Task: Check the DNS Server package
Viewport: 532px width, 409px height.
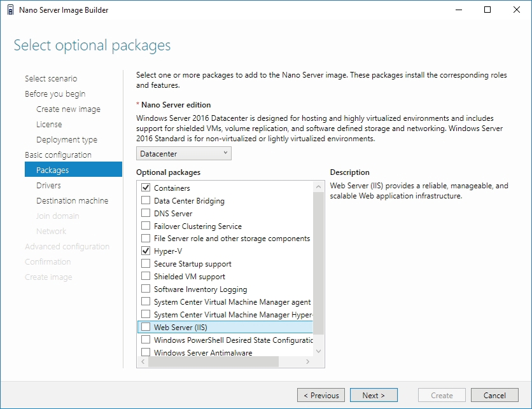Action: 146,213
